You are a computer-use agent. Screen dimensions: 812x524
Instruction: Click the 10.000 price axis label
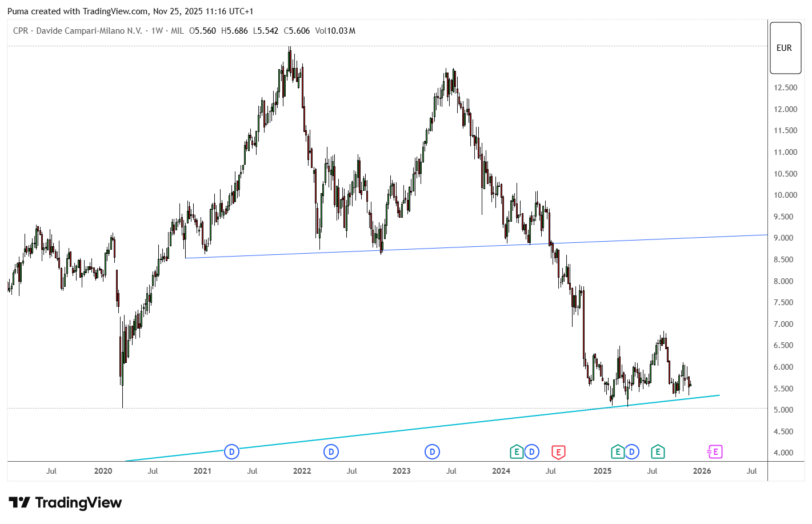(x=786, y=195)
